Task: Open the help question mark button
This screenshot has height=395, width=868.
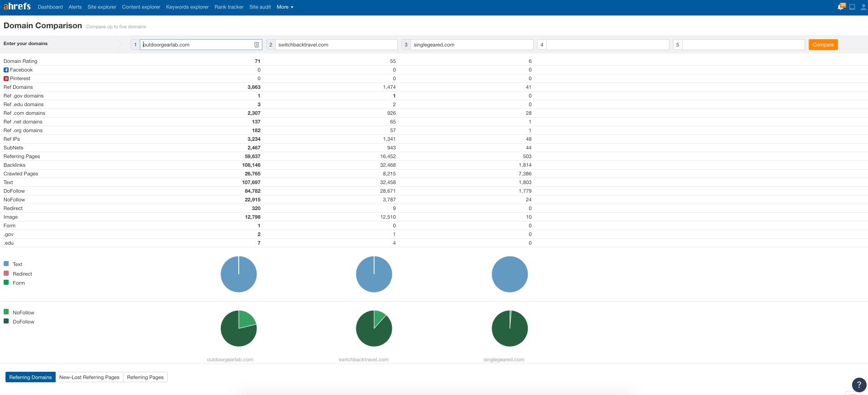Action: [859, 385]
